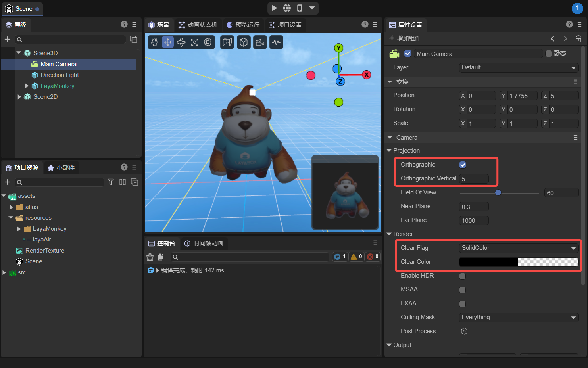This screenshot has width=588, height=368.
Task: Run preview in browser with the globe icon
Action: click(287, 8)
